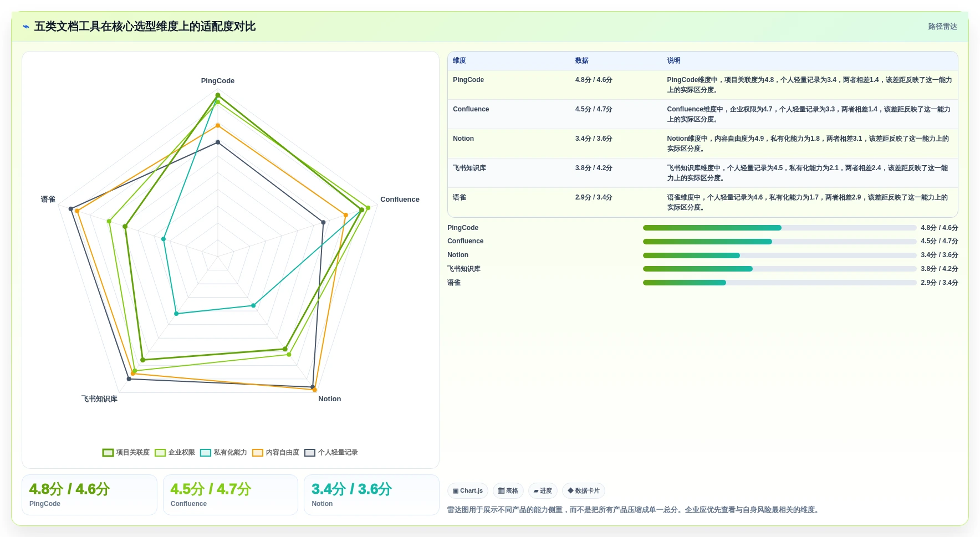Click the 数据 column header
This screenshot has height=537, width=980.
click(x=581, y=61)
